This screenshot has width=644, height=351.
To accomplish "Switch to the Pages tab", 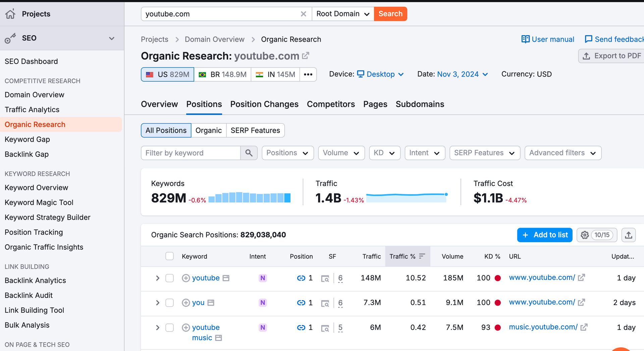I will point(375,104).
